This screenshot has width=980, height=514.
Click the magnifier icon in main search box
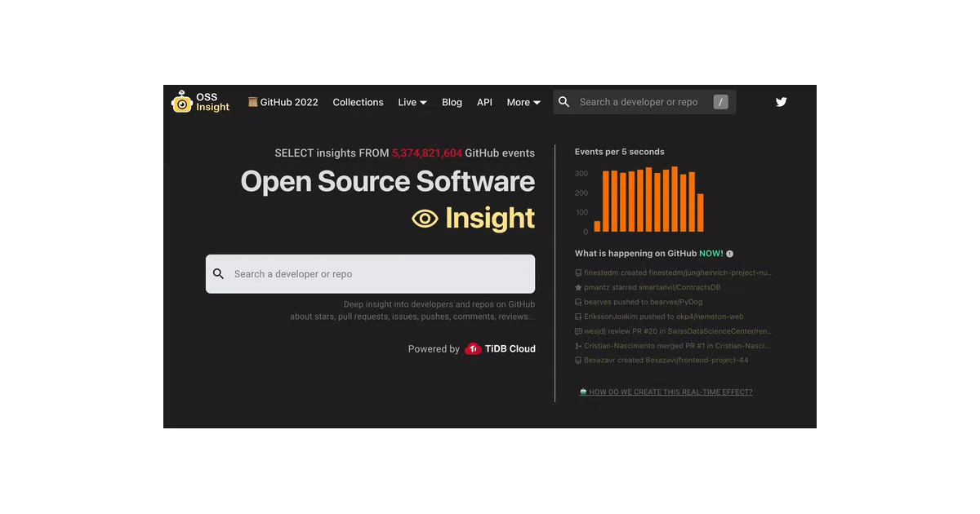pyautogui.click(x=218, y=274)
